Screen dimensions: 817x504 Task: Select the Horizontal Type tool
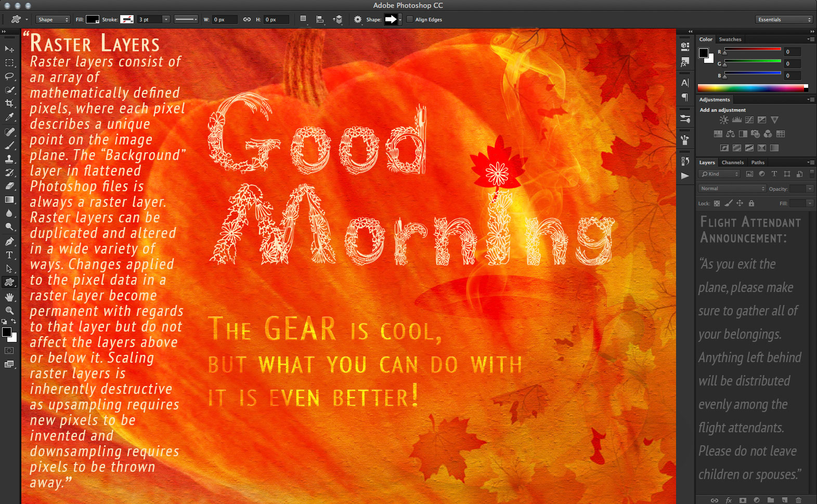point(9,255)
